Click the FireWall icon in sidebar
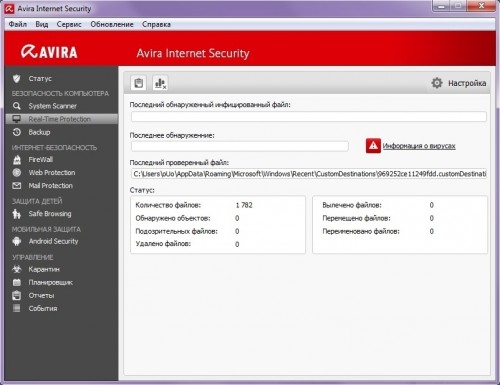This screenshot has width=500, height=385. tap(16, 160)
